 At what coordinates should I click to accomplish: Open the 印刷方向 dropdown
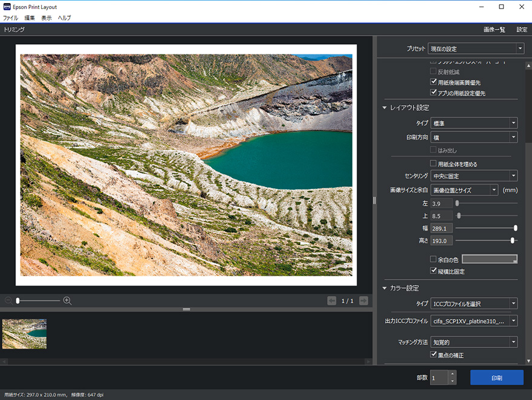[x=474, y=137]
